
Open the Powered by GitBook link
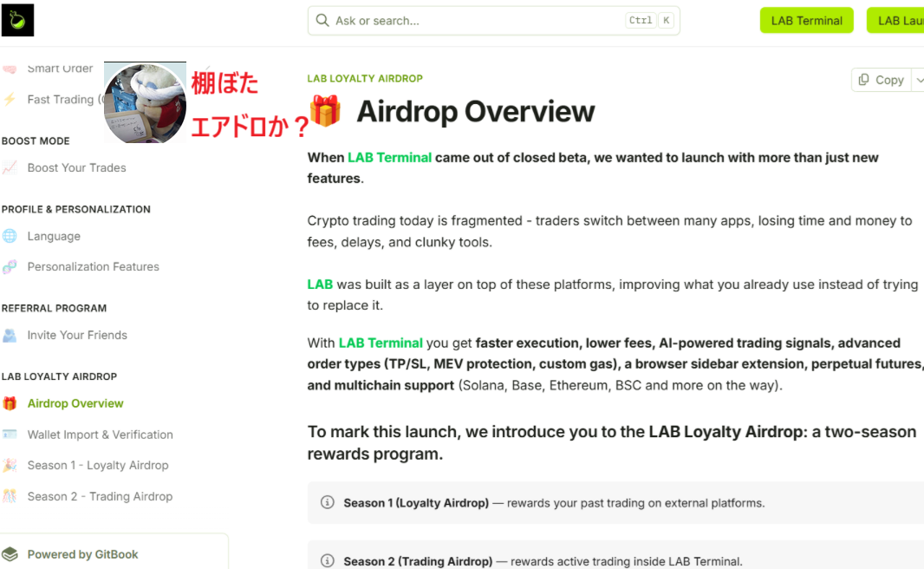pyautogui.click(x=82, y=554)
